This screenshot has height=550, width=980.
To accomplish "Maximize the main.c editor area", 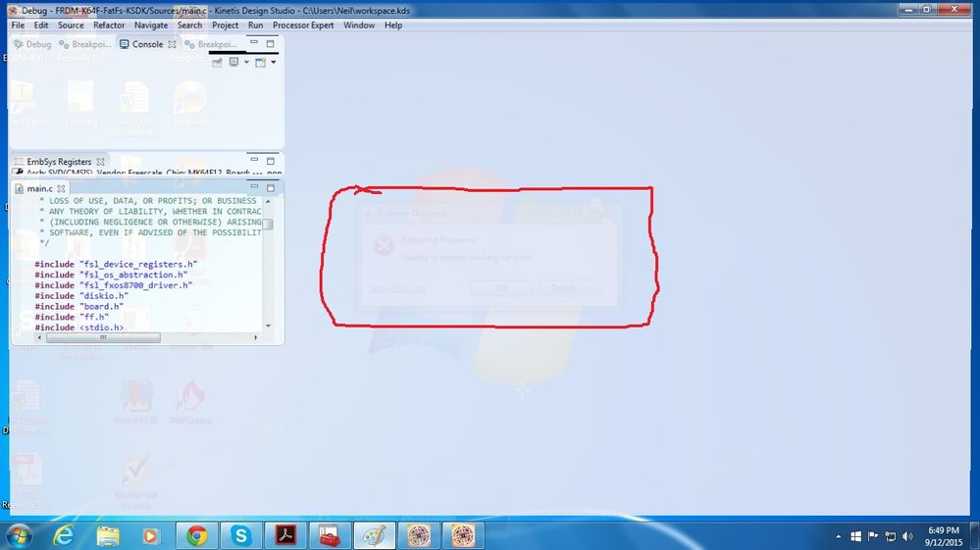I will tap(270, 186).
